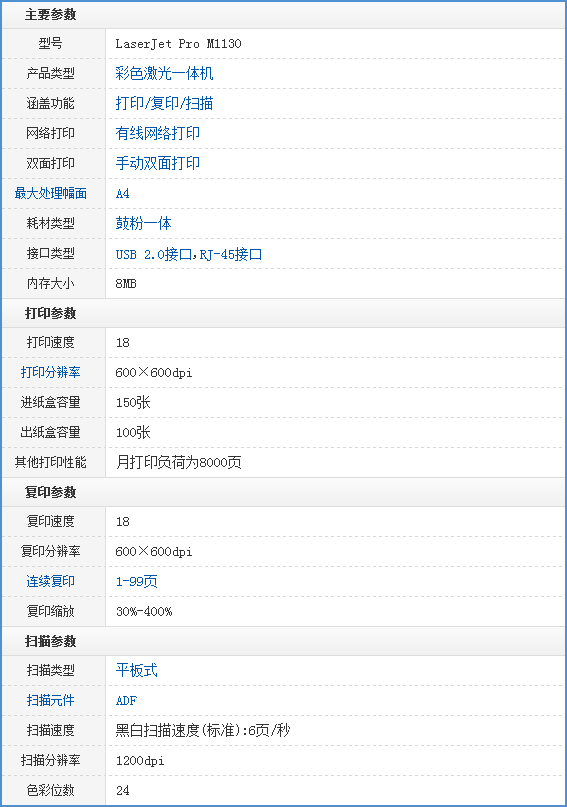Screen dimensions: 567x807
Task: Click the 双面打印 row label
Action: click(x=50, y=163)
